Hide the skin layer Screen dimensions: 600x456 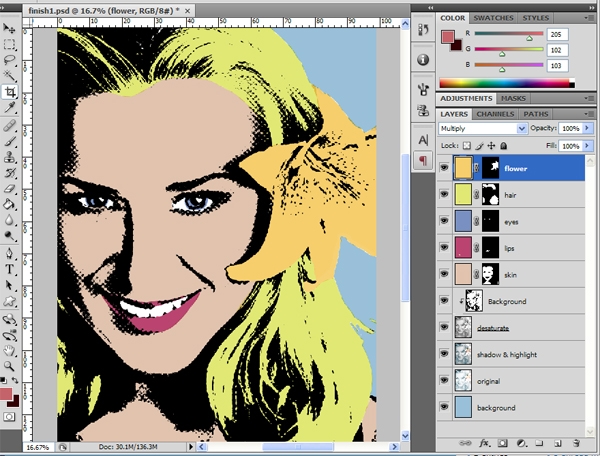[x=444, y=274]
